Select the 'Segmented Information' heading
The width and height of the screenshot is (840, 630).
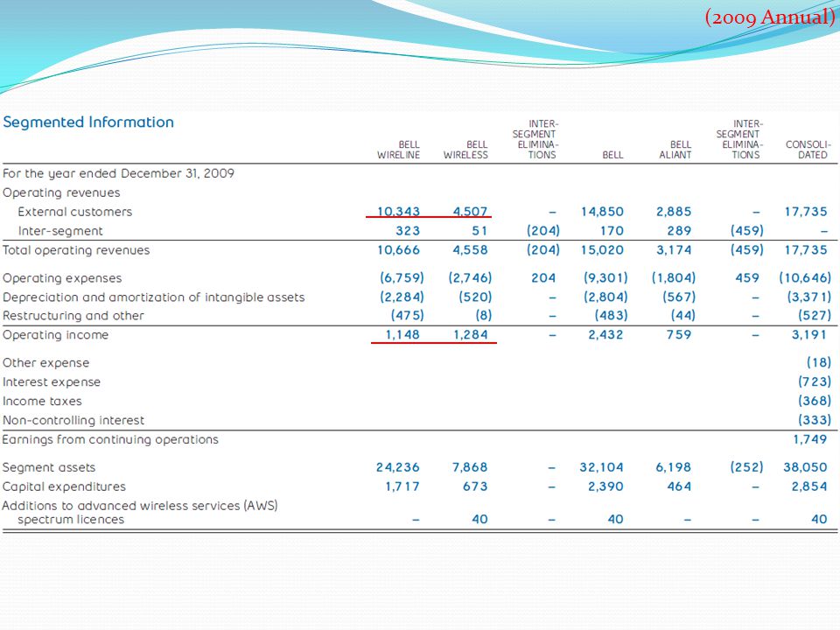click(x=88, y=122)
